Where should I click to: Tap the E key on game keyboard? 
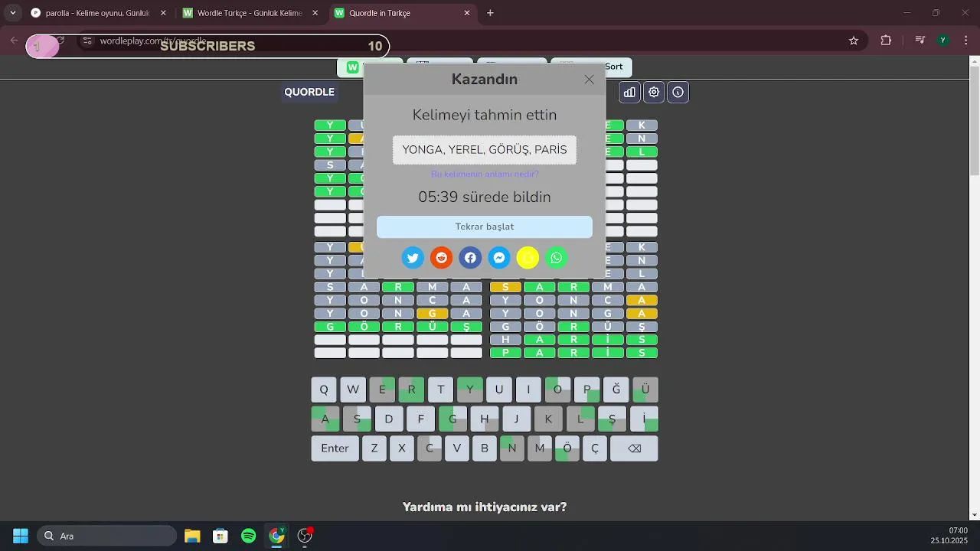pyautogui.click(x=382, y=390)
